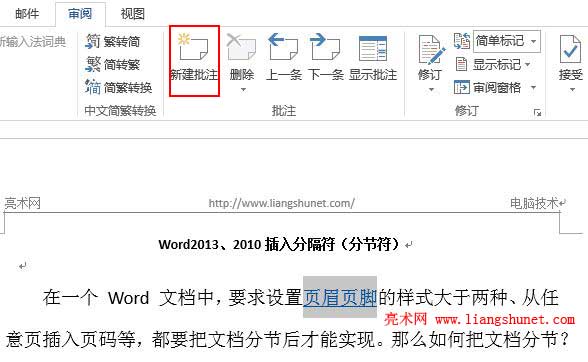588x362 pixels.
Task: Click the word "Word" in the first paragraph
Action: 128,298
